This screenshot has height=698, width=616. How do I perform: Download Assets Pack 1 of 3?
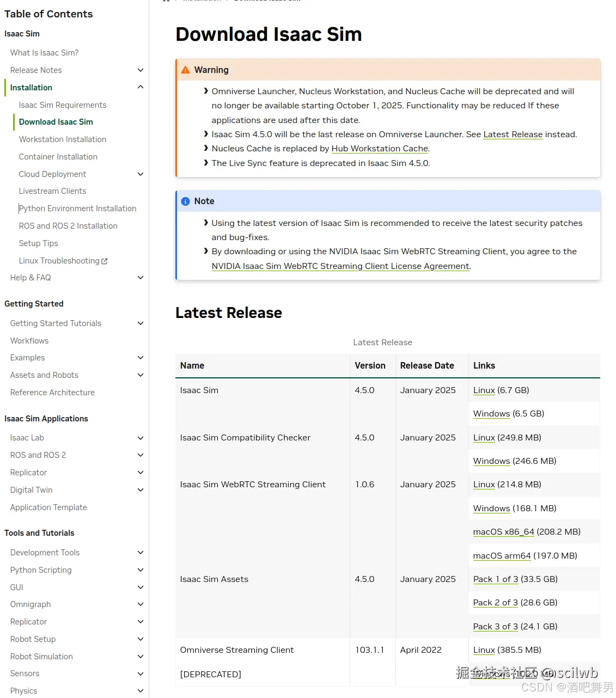[496, 579]
